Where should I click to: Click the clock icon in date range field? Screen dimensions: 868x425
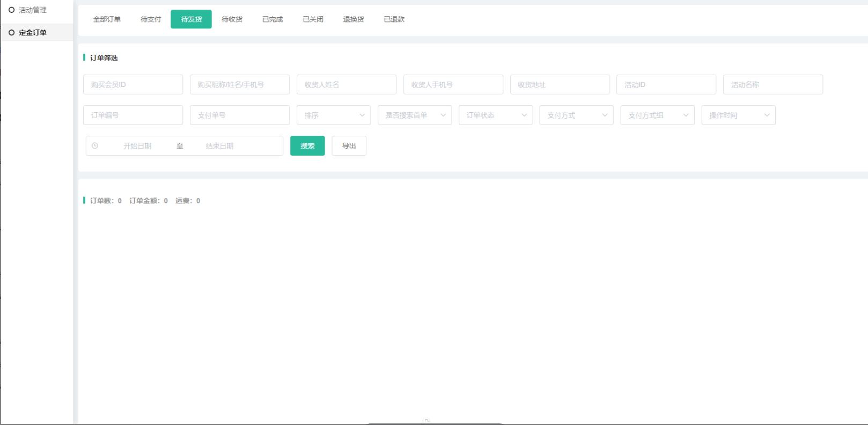tap(95, 146)
